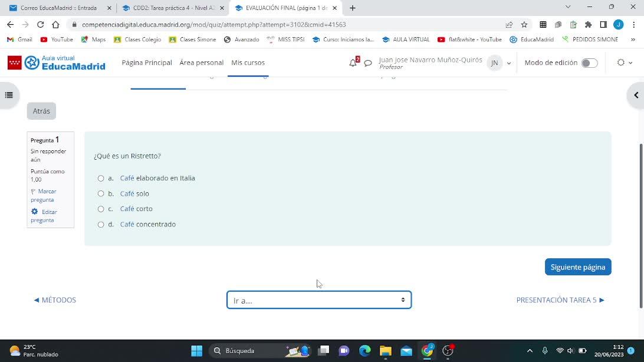Go to PRESENTACIÓN TAREA 5 link
644x362 pixels.
click(x=560, y=300)
